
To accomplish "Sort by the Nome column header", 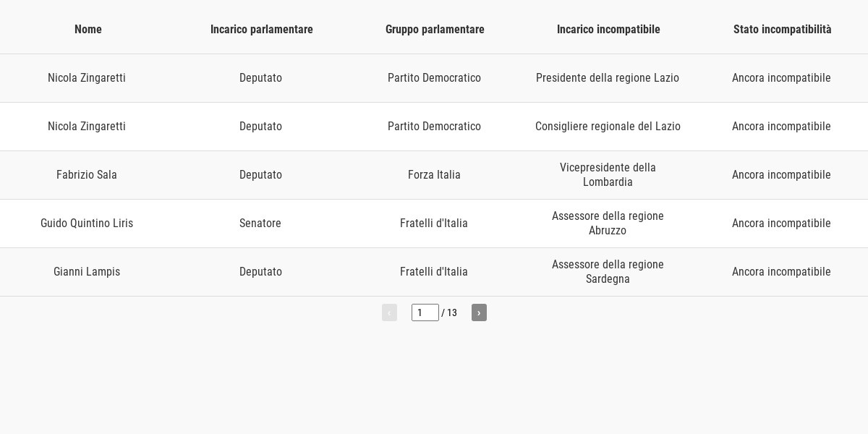I will pos(88,30).
